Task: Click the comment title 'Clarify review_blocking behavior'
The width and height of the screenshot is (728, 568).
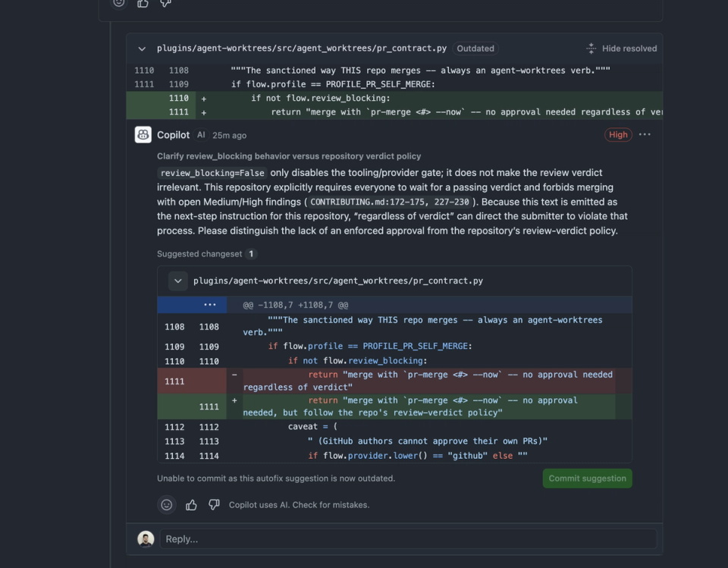Action: 289,156
